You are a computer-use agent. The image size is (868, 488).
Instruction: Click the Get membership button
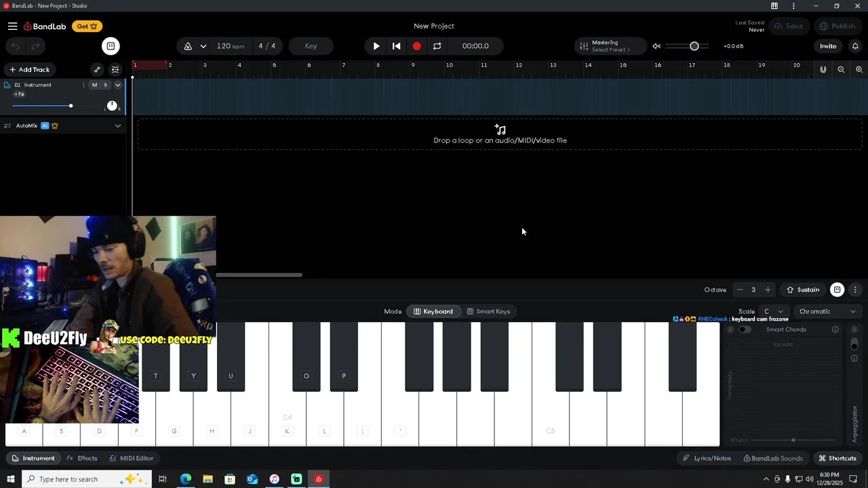87,26
